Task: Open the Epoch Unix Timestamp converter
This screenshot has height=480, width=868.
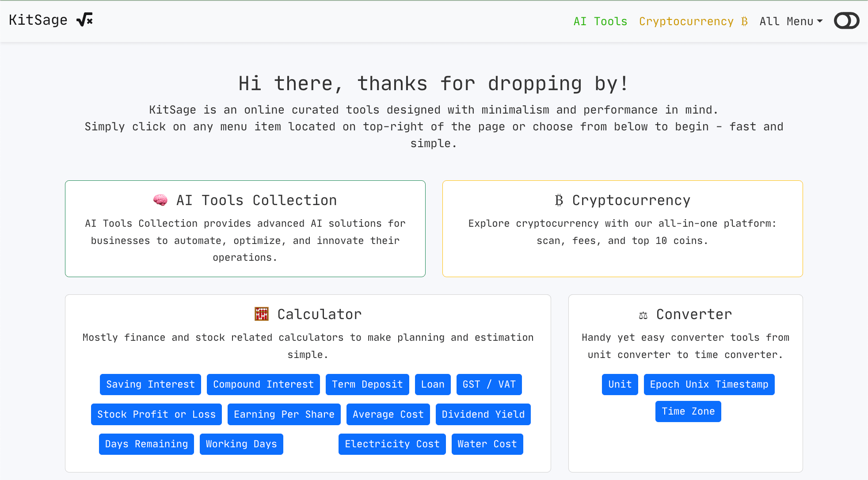Action: tap(709, 385)
